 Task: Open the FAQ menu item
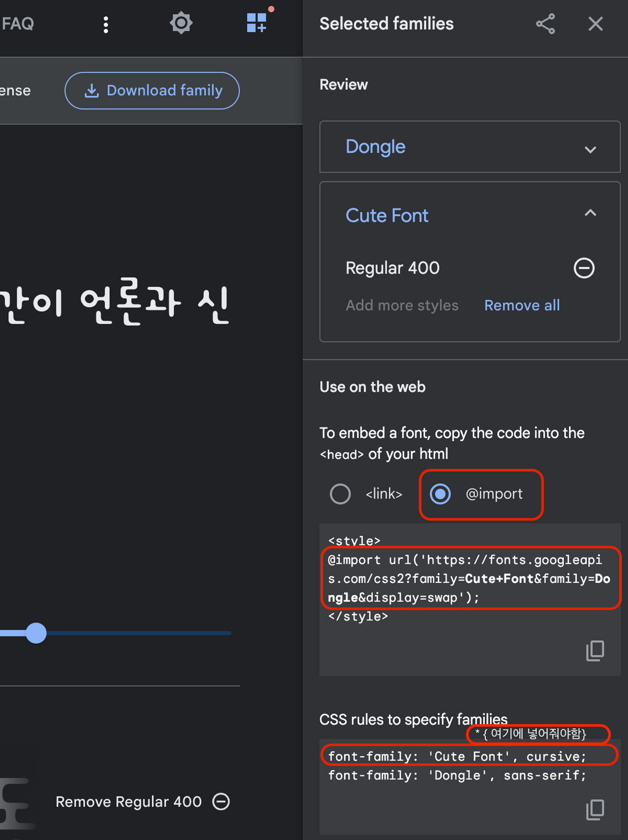[18, 24]
